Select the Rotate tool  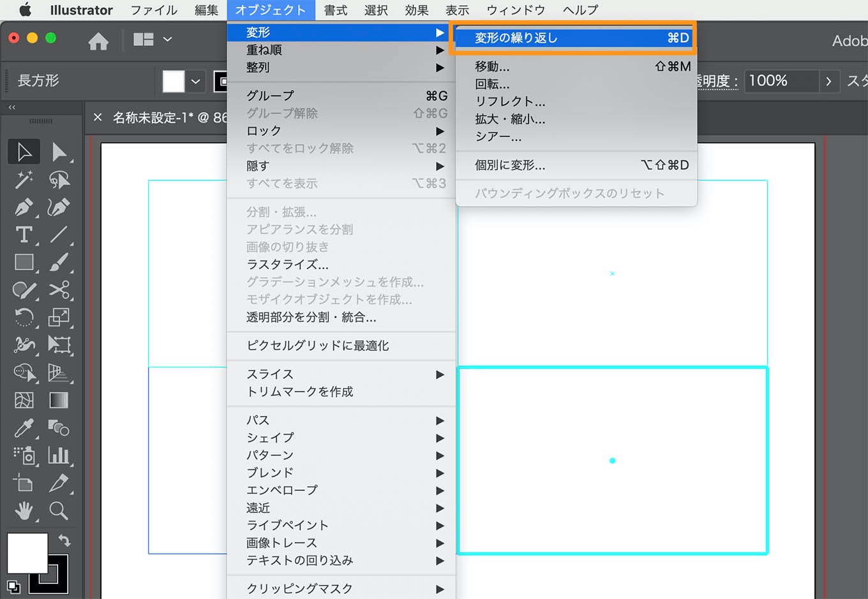(x=24, y=317)
